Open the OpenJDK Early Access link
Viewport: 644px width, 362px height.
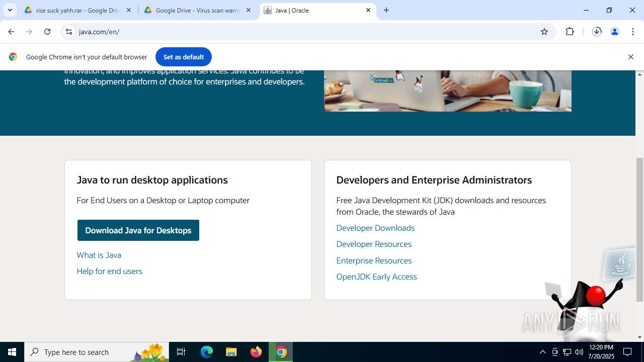coord(376,277)
